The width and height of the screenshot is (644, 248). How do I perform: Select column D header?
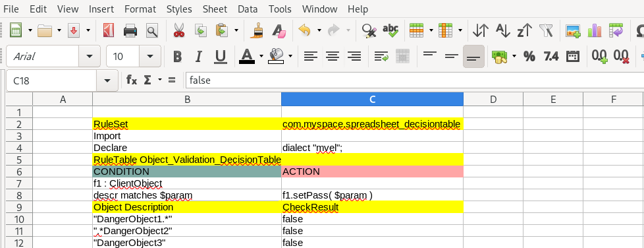click(493, 99)
